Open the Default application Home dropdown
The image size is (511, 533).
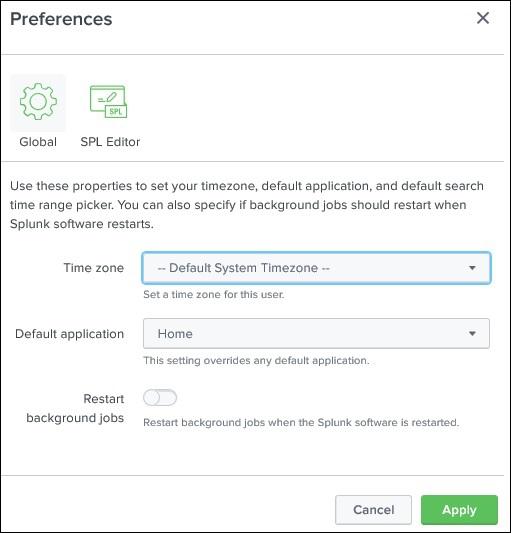(316, 333)
